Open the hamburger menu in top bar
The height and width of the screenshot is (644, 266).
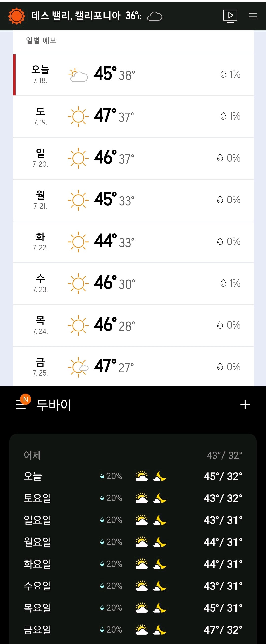(253, 16)
